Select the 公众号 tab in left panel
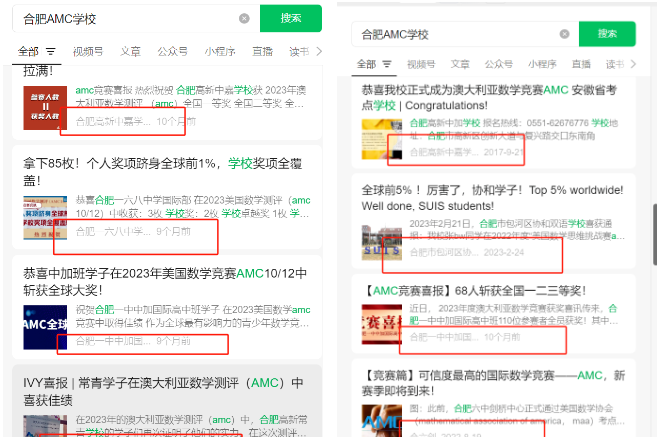657x437 pixels. (x=172, y=51)
